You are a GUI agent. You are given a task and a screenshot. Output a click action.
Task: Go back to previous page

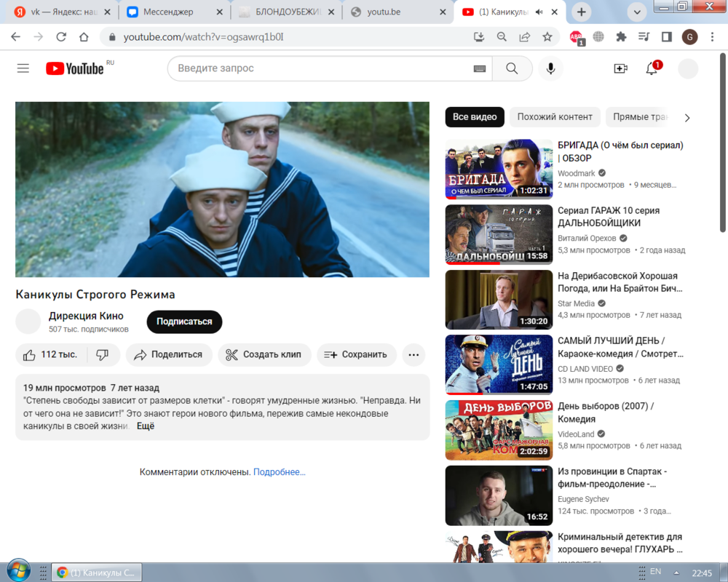tap(16, 37)
